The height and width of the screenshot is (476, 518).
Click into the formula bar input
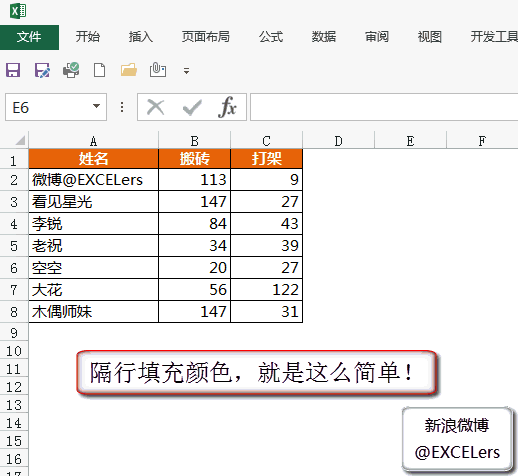(x=384, y=107)
